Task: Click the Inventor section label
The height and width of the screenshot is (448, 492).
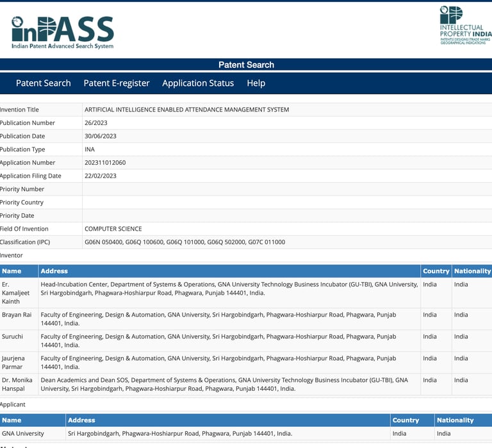Action: (12, 255)
